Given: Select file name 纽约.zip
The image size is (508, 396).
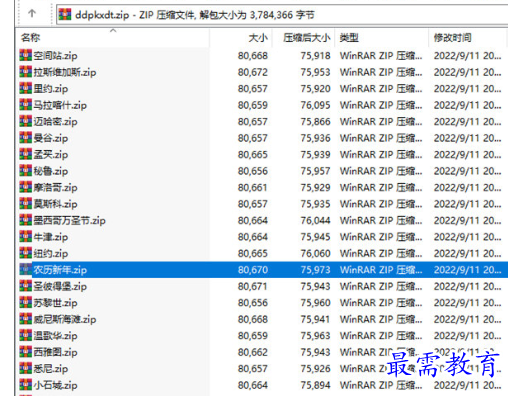Looking at the screenshot, I should tap(51, 254).
